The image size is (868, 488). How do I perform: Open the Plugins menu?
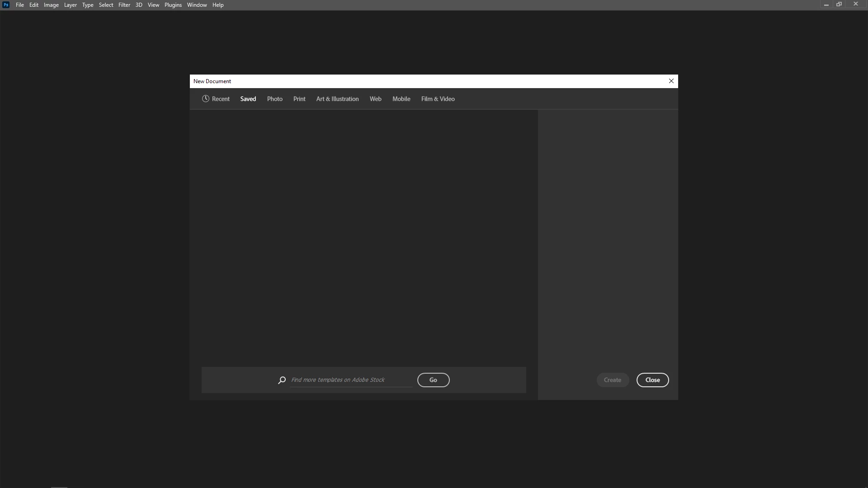173,5
